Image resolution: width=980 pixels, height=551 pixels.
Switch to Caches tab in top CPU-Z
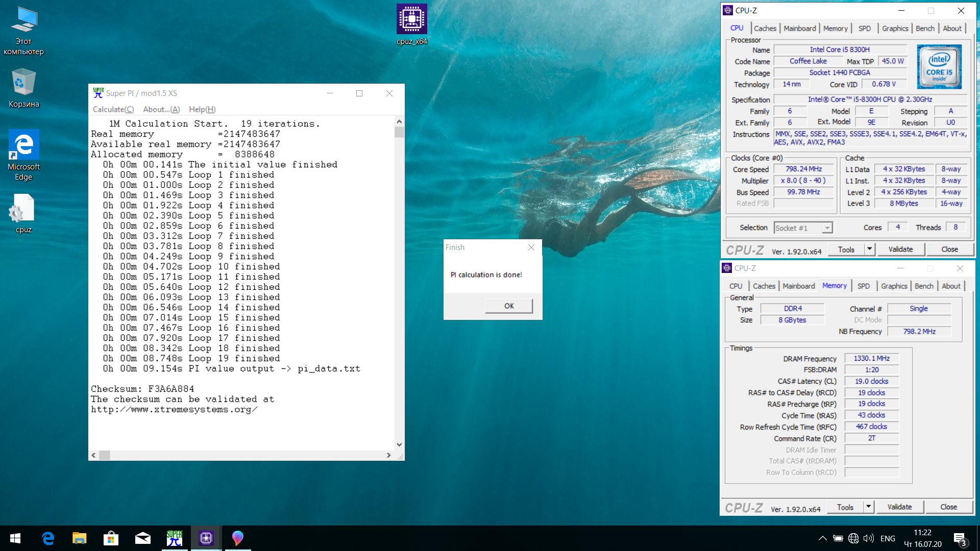pyautogui.click(x=765, y=29)
